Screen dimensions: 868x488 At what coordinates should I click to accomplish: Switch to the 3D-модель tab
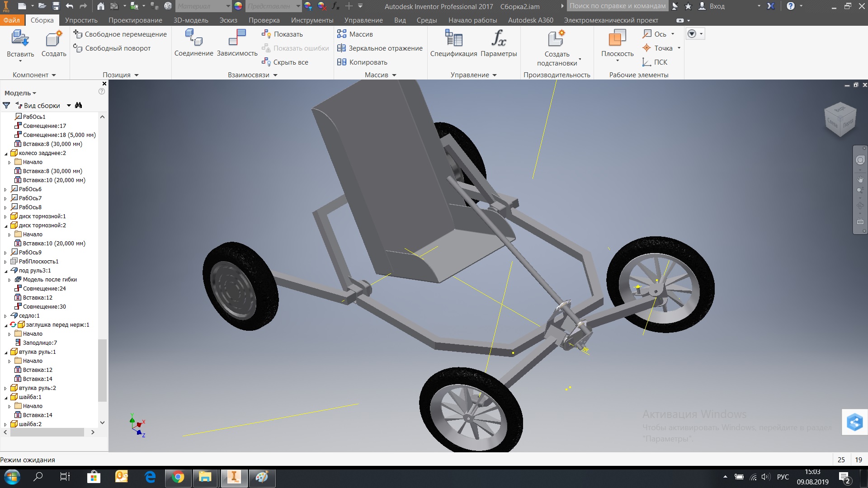(x=191, y=20)
